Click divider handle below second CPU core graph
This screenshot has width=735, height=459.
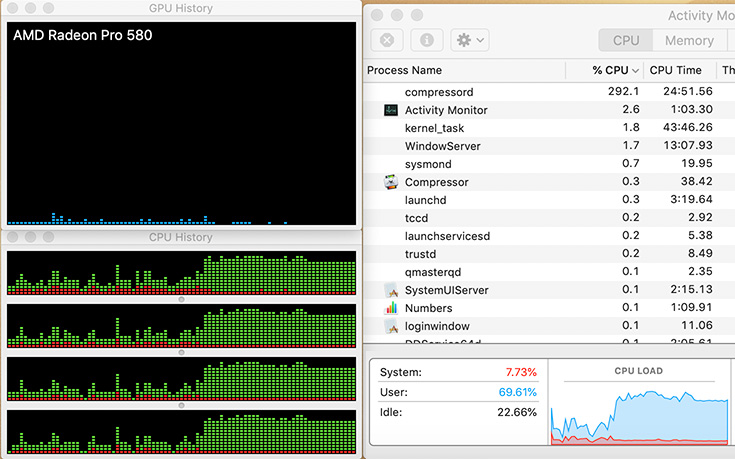181,353
